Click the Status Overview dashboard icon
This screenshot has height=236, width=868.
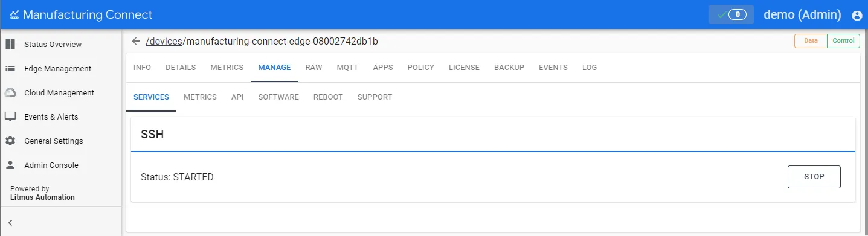pos(10,44)
